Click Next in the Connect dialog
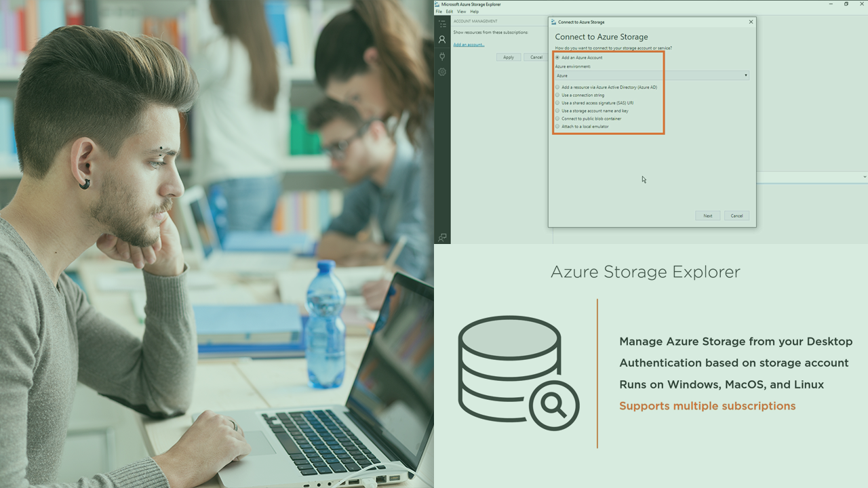 [x=707, y=216]
